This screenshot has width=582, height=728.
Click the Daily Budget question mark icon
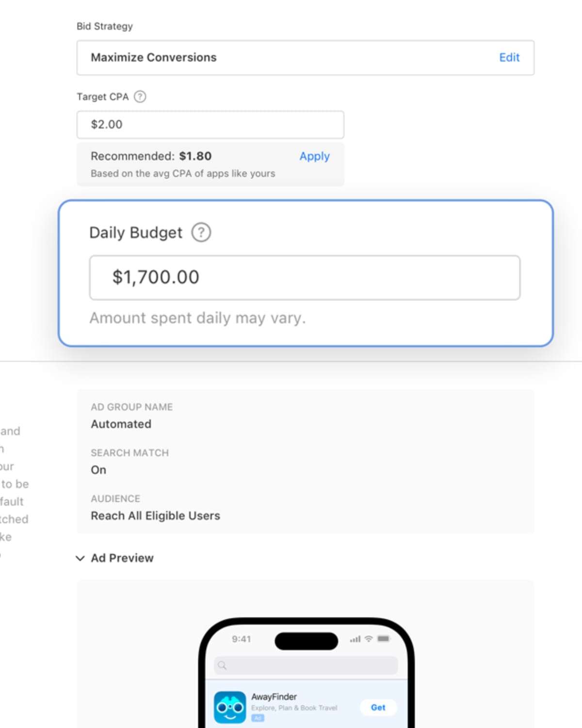pyautogui.click(x=201, y=232)
